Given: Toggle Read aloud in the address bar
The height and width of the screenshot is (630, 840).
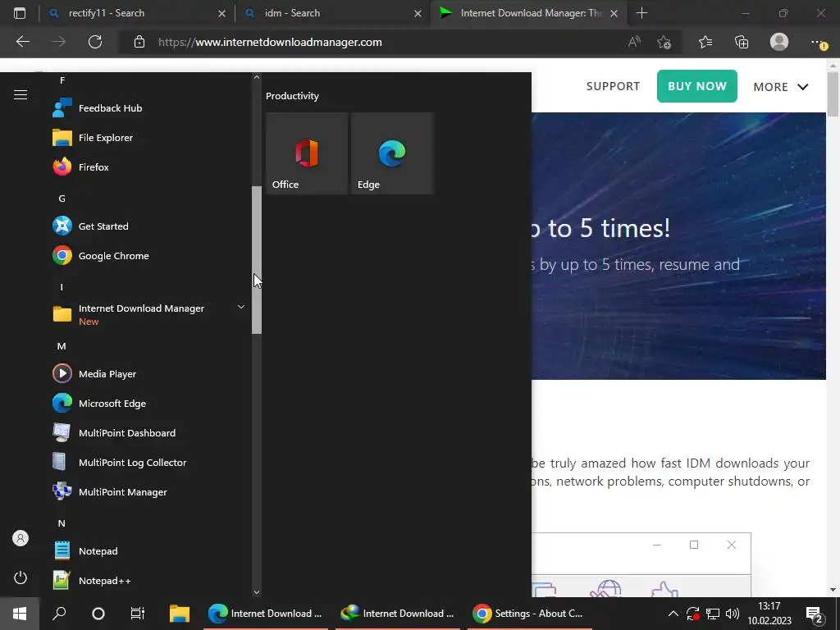Looking at the screenshot, I should point(634,42).
